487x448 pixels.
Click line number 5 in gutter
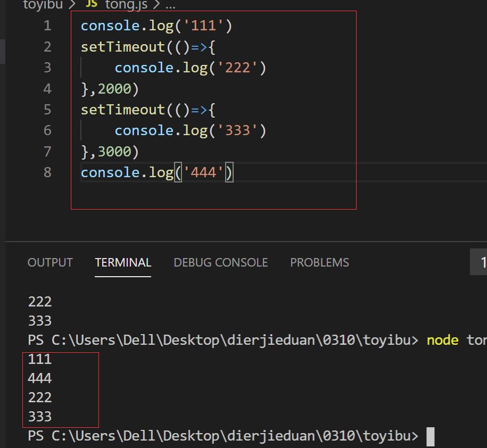pos(47,109)
